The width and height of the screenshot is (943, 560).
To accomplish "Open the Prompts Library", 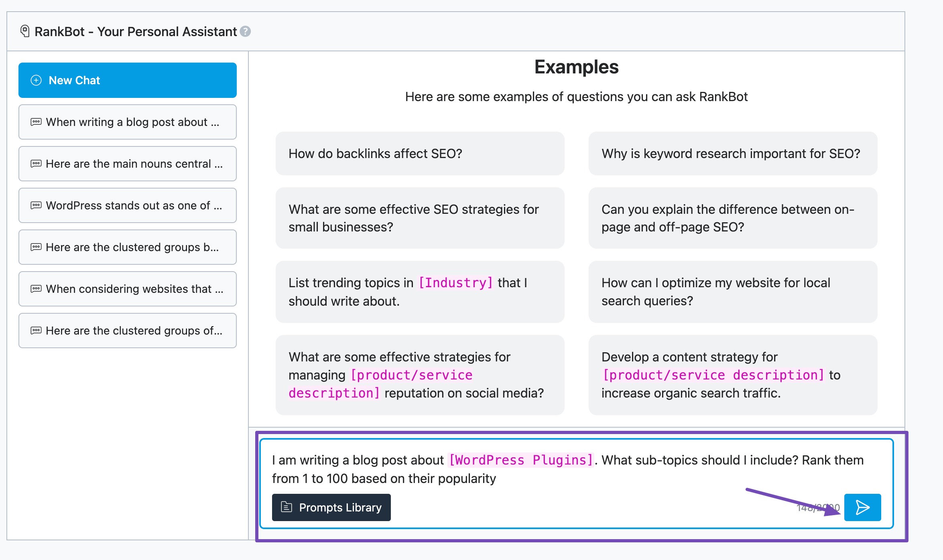I will [331, 507].
